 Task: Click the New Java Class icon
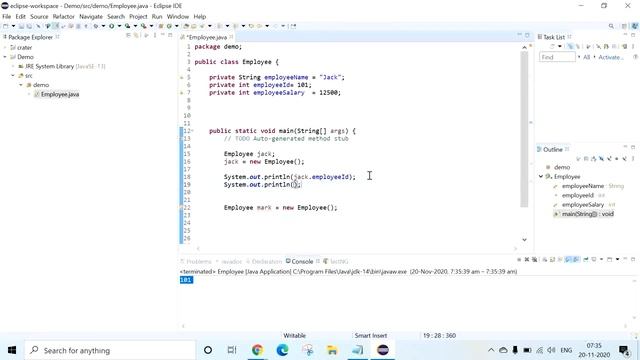[x=169, y=26]
